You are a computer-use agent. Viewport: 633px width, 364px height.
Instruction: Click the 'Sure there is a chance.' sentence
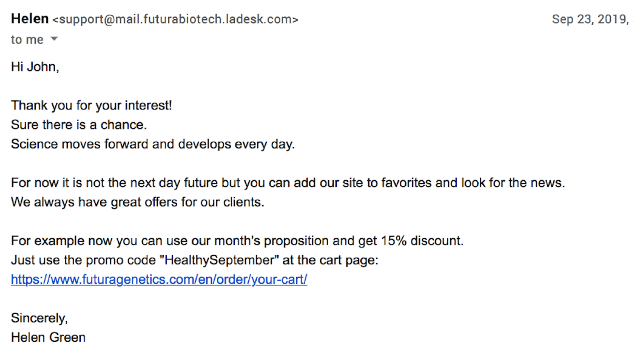pos(79,125)
